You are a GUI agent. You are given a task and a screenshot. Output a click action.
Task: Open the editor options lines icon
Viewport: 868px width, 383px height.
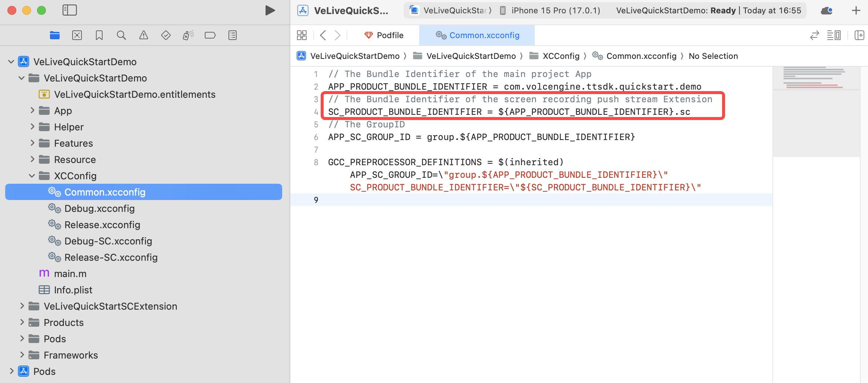pos(834,35)
